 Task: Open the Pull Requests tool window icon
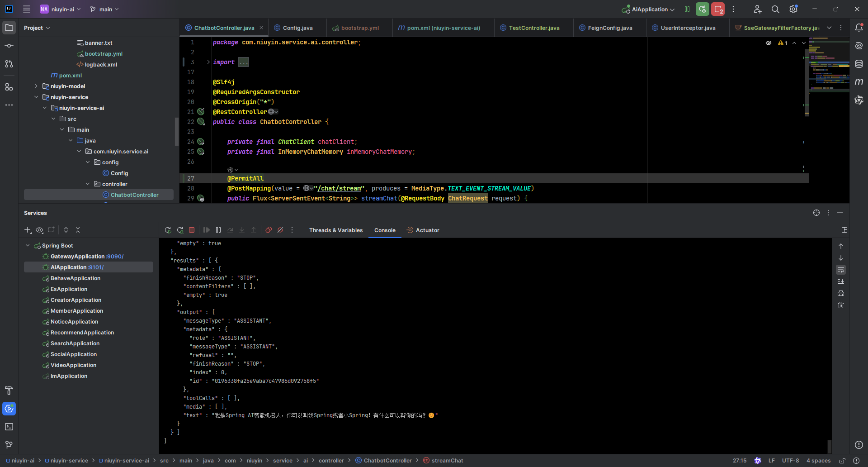pos(9,64)
